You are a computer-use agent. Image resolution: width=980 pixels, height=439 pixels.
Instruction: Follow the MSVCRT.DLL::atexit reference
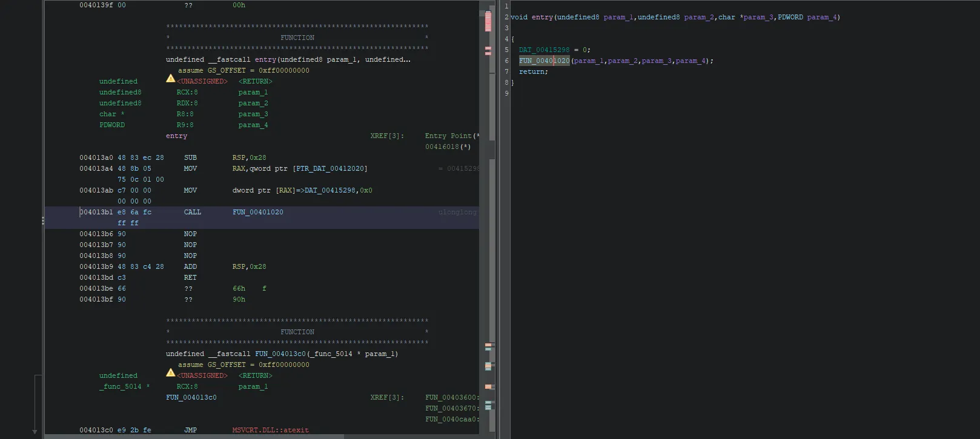(x=270, y=431)
